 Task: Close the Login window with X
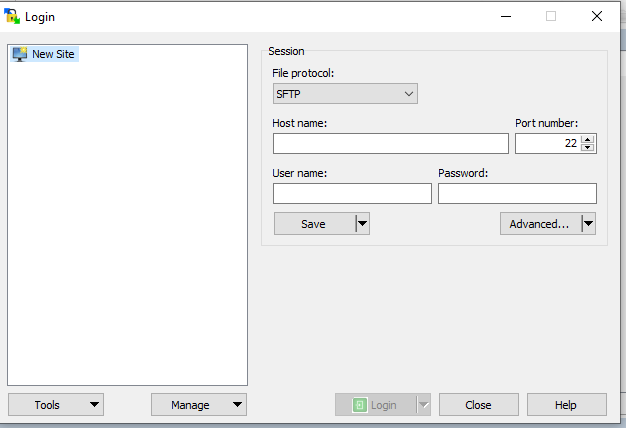coord(597,16)
